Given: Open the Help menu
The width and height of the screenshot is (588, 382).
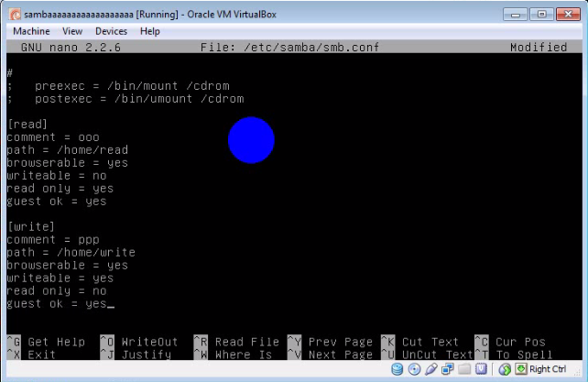Looking at the screenshot, I should tap(150, 31).
